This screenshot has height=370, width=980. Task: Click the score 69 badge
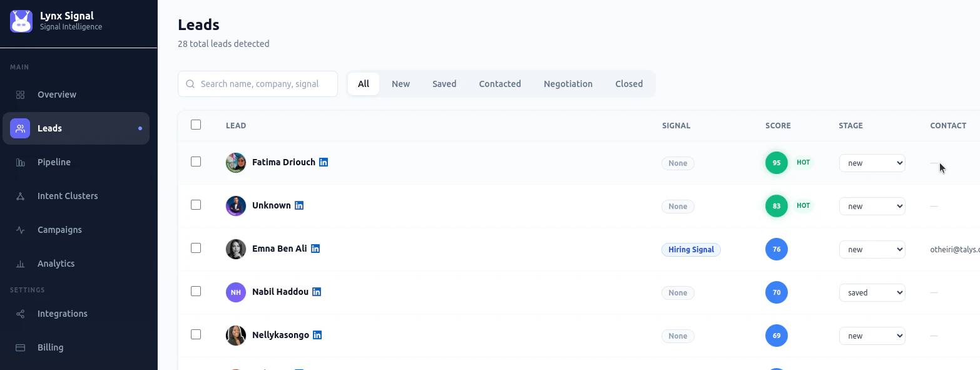(777, 336)
